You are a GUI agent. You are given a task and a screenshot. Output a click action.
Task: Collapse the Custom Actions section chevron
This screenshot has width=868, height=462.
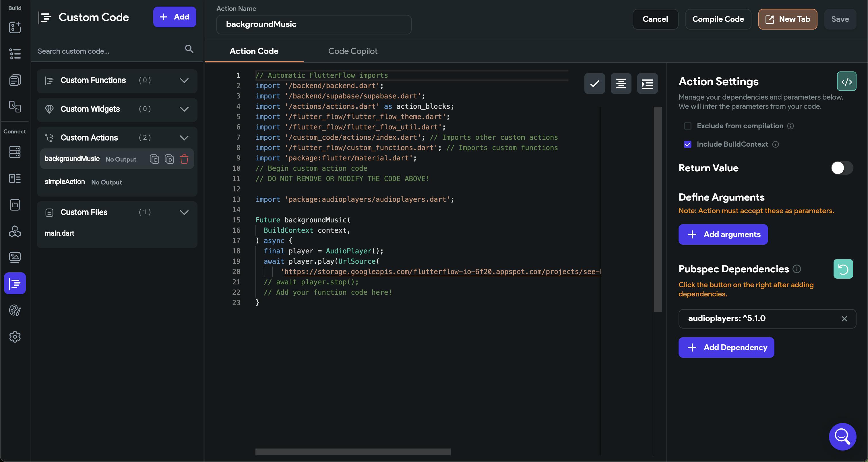coord(184,138)
